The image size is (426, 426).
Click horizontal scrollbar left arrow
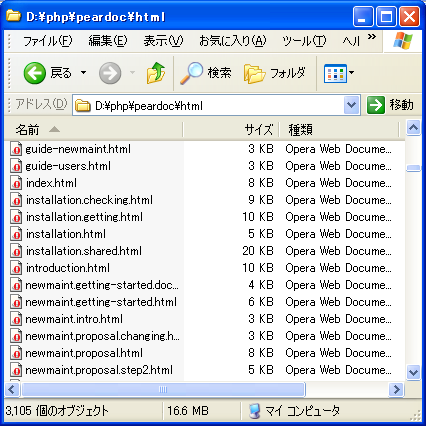13,389
